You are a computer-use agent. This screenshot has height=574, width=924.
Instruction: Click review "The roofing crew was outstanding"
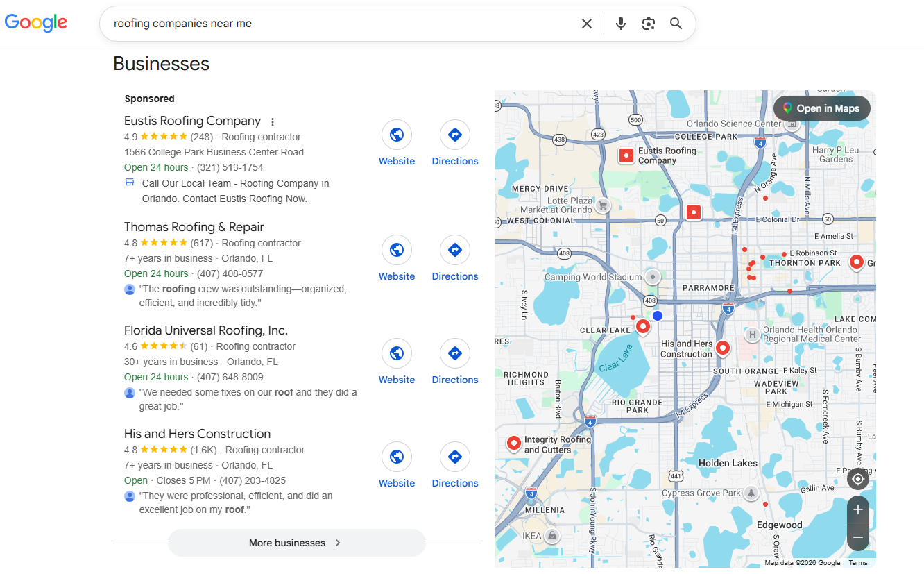pyautogui.click(x=243, y=296)
